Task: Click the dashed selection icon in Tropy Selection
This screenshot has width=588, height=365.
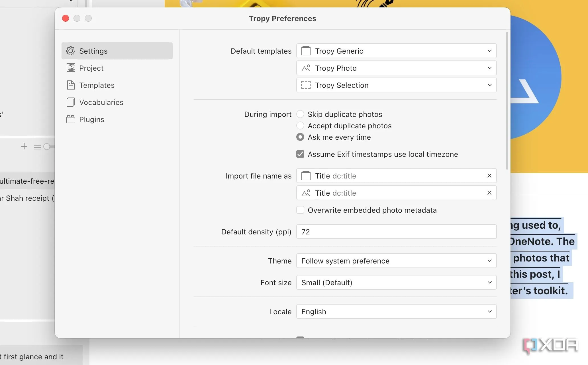Action: tap(306, 85)
